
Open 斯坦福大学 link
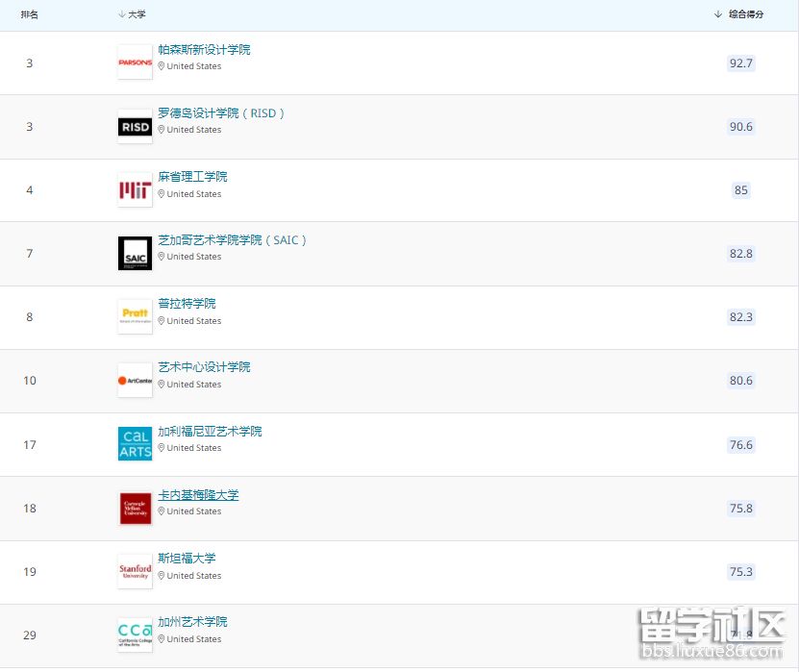[187, 558]
